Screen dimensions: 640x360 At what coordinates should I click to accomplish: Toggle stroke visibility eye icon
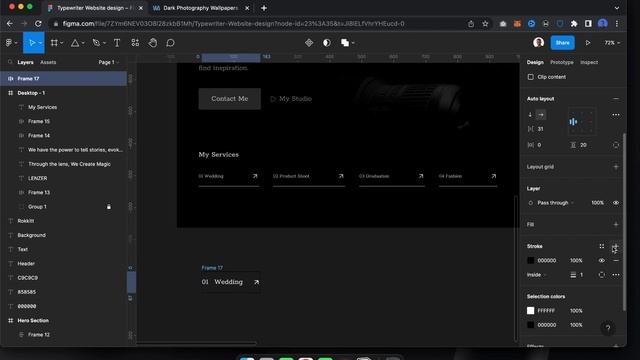(x=602, y=260)
